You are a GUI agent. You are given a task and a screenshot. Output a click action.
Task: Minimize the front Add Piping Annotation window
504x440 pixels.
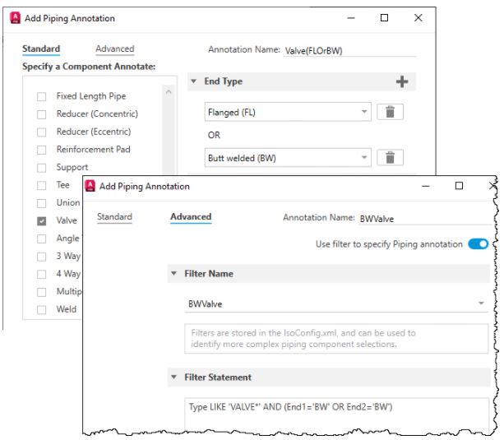point(426,186)
